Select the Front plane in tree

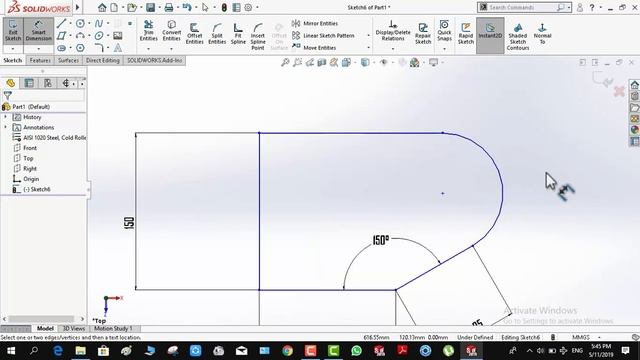click(x=25, y=148)
